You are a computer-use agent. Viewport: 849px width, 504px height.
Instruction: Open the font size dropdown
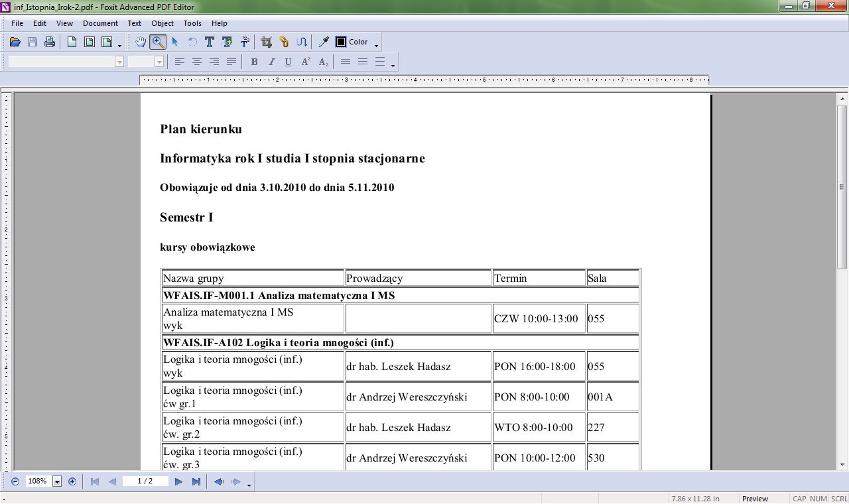[159, 62]
